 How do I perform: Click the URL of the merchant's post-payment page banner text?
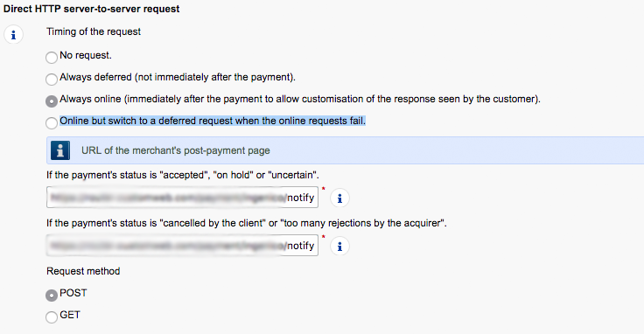[175, 150]
